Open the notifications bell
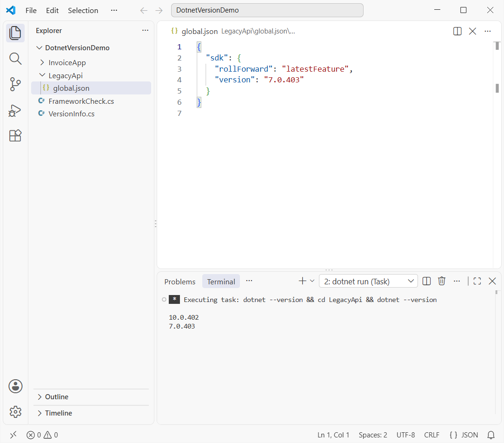Screen dimensions: 504x443 tap(491, 435)
